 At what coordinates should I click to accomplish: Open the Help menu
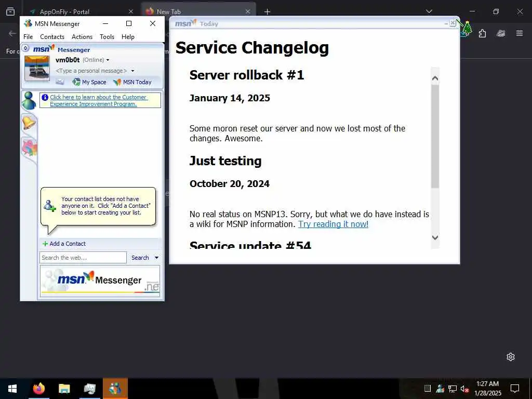click(x=128, y=37)
